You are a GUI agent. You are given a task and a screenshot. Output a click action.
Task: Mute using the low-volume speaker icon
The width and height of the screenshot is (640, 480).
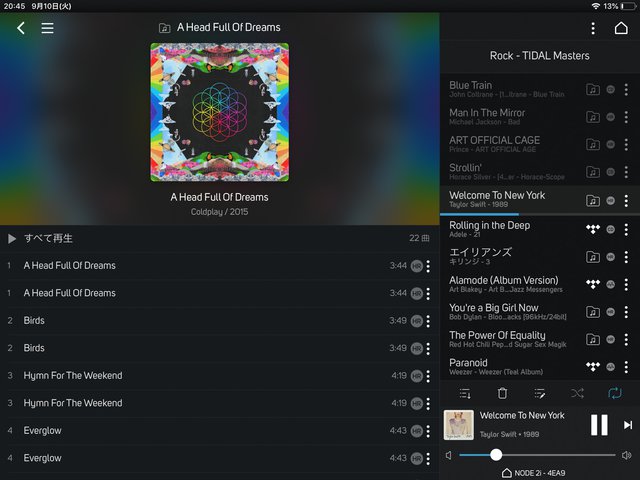(x=449, y=455)
